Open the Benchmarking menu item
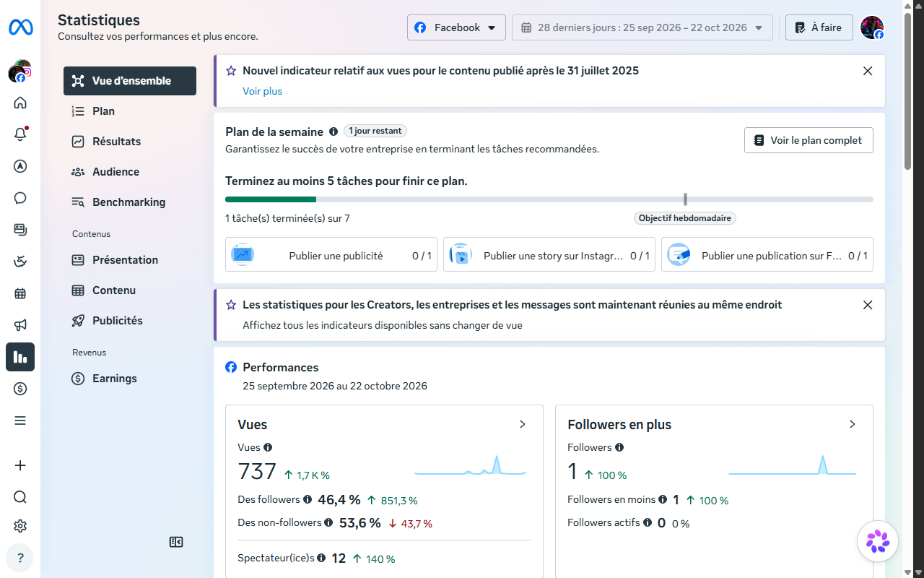This screenshot has height=578, width=924. click(x=130, y=202)
